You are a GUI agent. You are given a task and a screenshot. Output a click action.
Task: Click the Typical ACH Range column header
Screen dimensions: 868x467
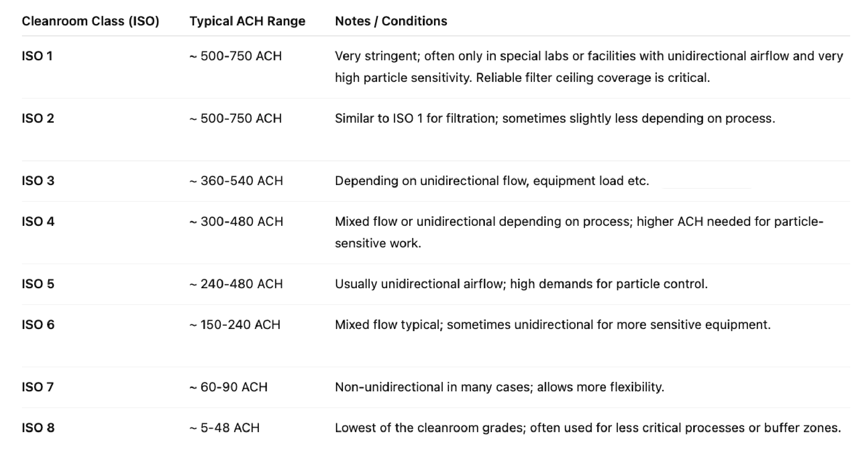(x=247, y=21)
